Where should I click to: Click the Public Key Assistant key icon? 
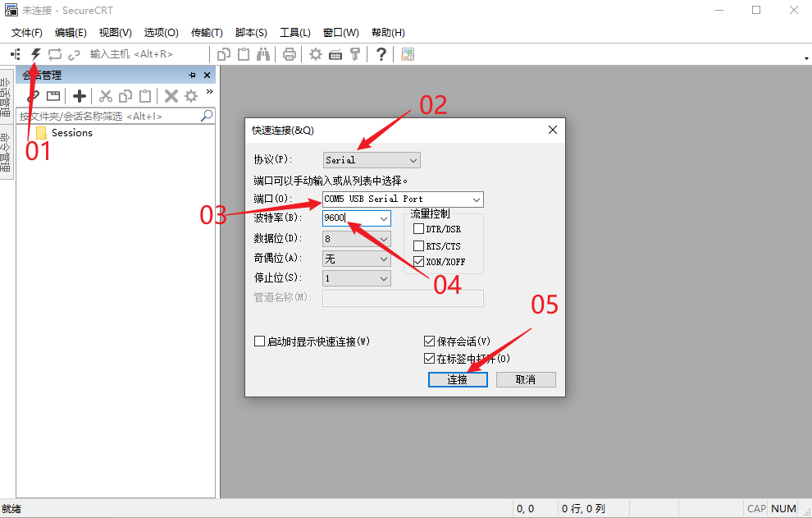click(355, 54)
